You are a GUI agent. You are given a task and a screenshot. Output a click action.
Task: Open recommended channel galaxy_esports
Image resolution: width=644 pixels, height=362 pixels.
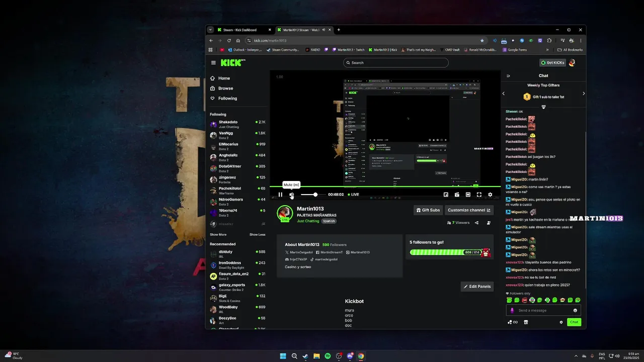[x=237, y=287]
